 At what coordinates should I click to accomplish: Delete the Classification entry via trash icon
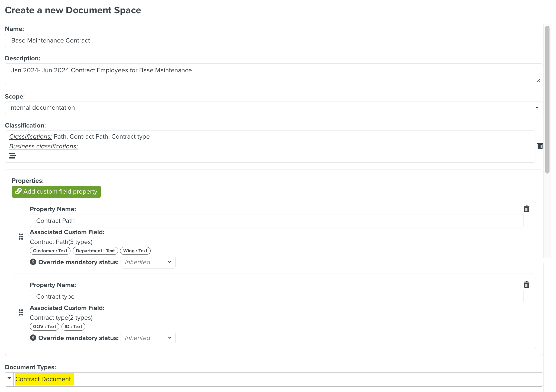coord(540,146)
